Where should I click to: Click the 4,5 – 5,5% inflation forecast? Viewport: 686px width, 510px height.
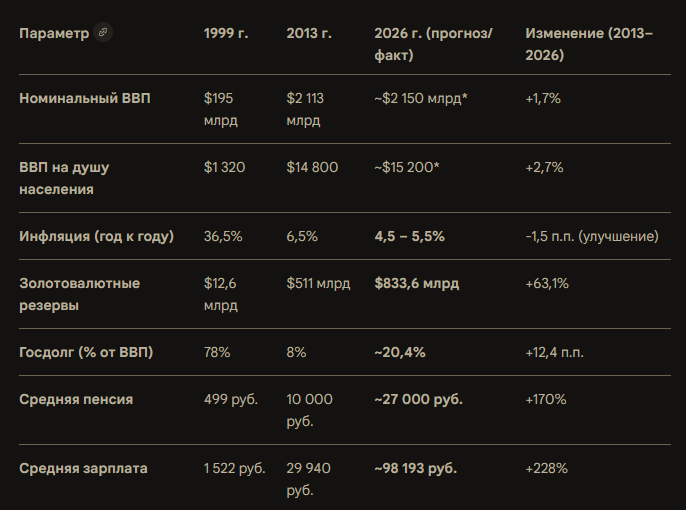[409, 236]
